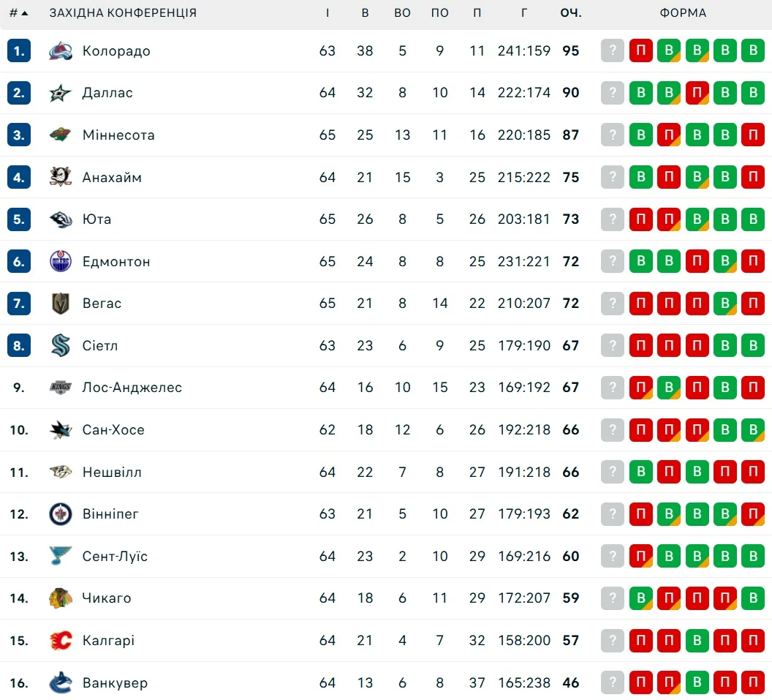Open Даллас's most recent win result badge
The image size is (772, 700).
pyautogui.click(x=640, y=93)
